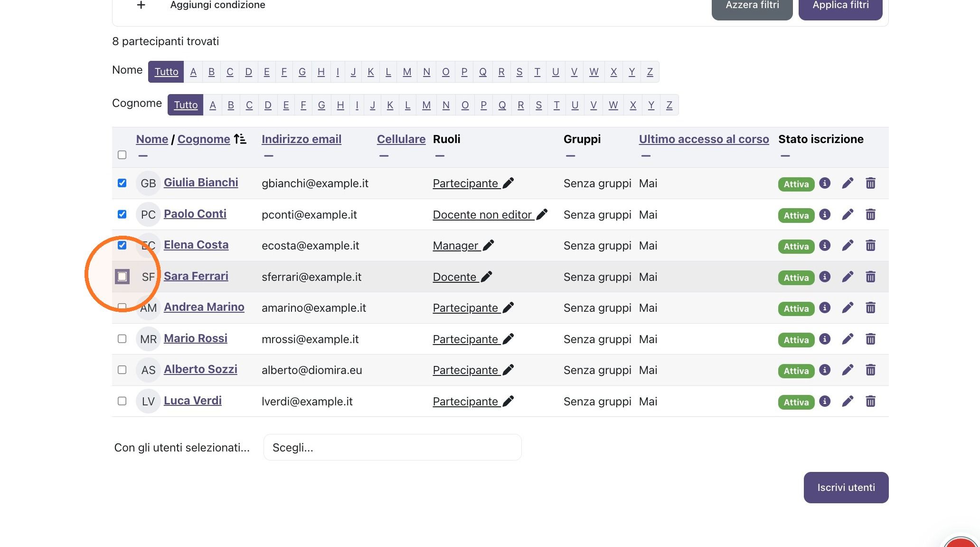This screenshot has width=980, height=547.
Task: Filter Nome by letter M
Action: pos(407,72)
